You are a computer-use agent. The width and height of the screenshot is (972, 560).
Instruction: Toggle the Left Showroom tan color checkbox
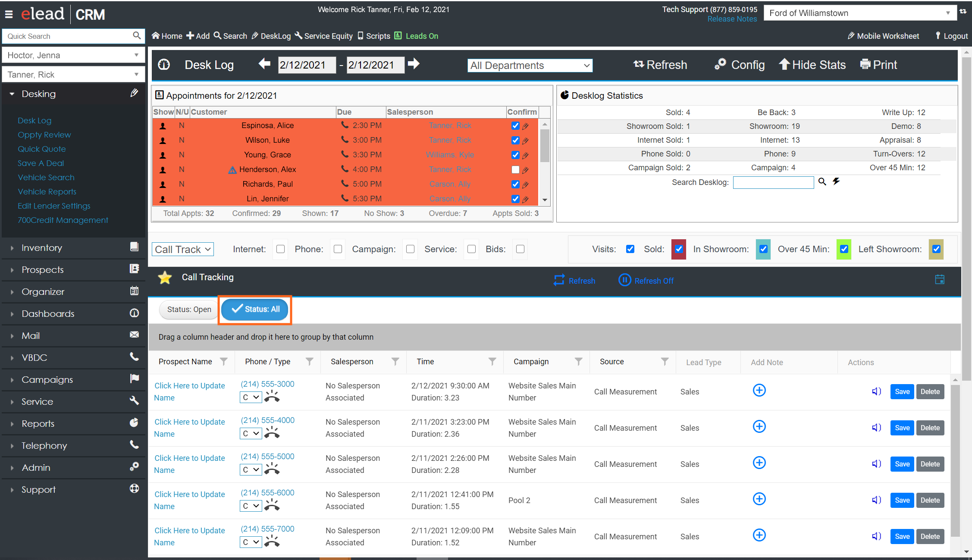(936, 249)
